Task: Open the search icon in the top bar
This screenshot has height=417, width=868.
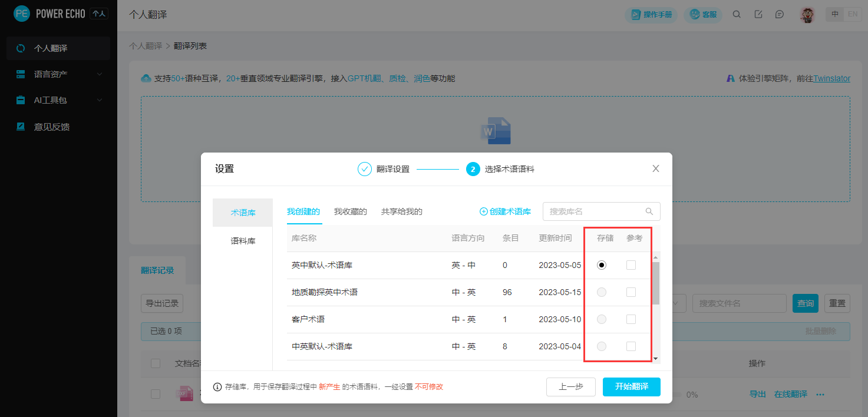Action: tap(737, 14)
